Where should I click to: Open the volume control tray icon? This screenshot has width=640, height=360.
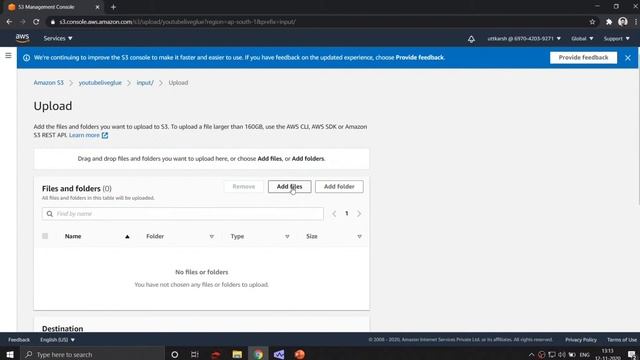562,354
